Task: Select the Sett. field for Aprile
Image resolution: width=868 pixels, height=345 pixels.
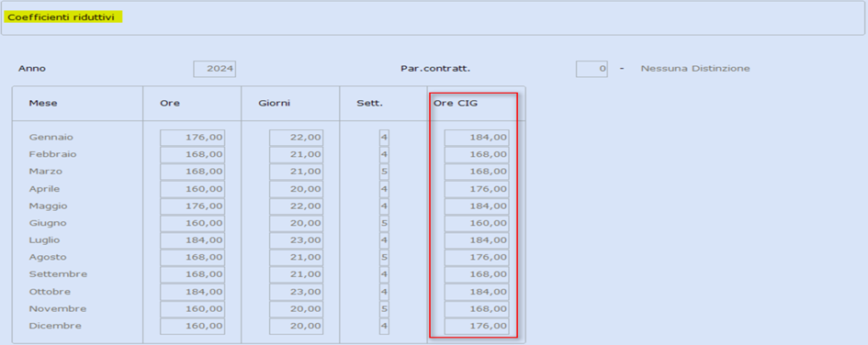Action: 384,189
